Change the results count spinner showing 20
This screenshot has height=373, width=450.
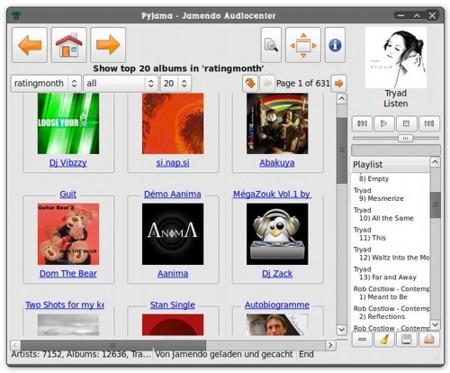point(176,83)
